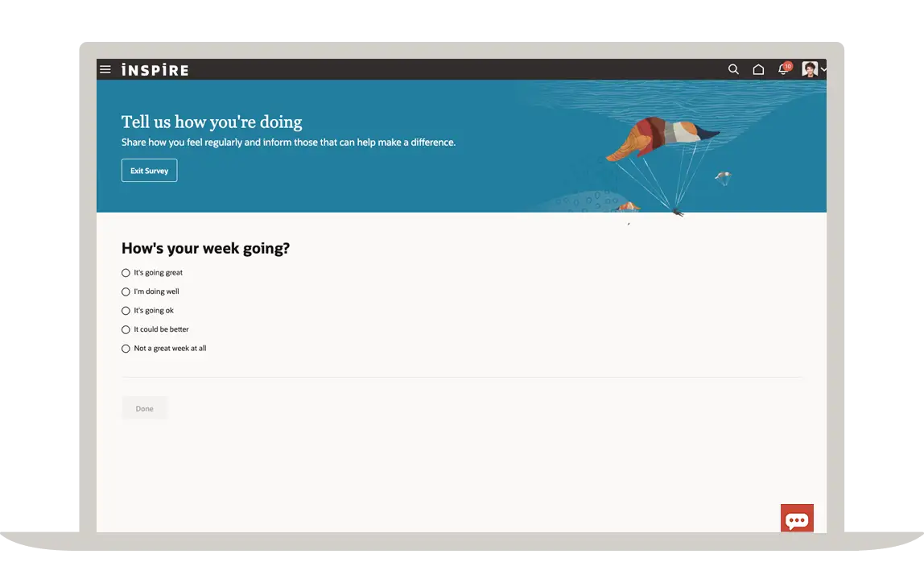924x583 pixels.
Task: Expand the chevron beside the profile avatar
Action: 823,71
